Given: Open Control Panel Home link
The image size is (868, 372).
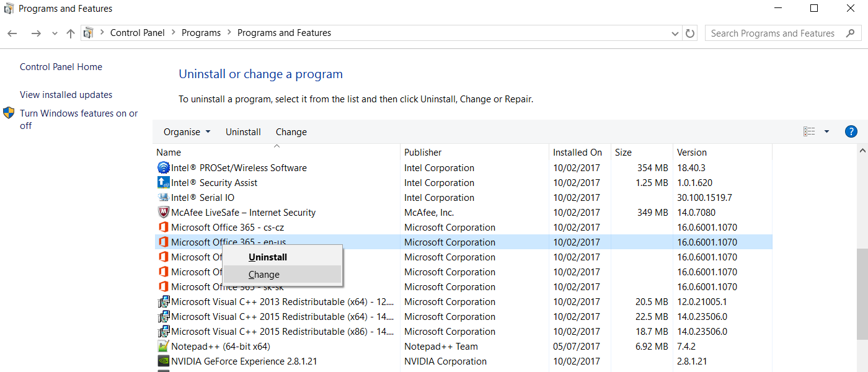Looking at the screenshot, I should [61, 67].
